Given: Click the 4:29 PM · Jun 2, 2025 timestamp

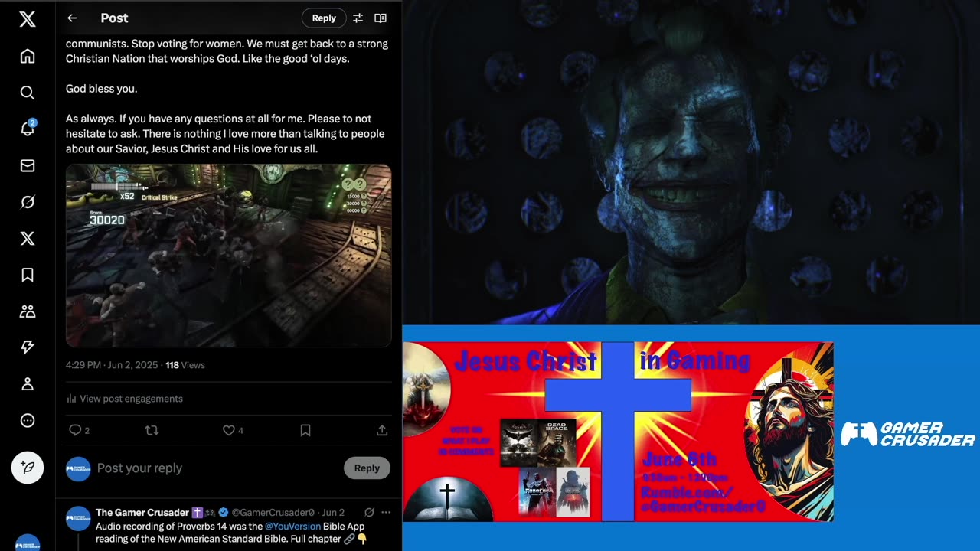Looking at the screenshot, I should coord(112,365).
